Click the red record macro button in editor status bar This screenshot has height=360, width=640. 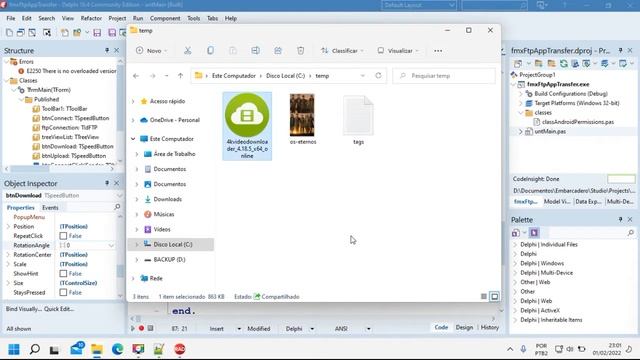tap(141, 328)
